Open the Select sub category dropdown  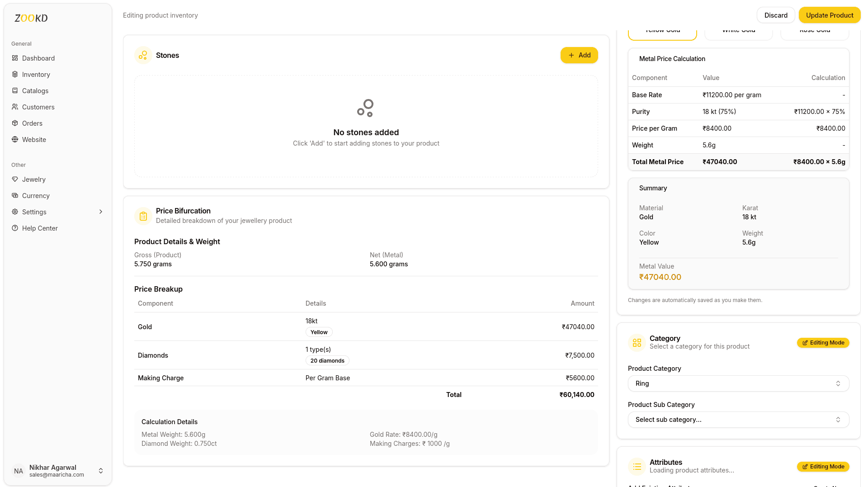pyautogui.click(x=738, y=420)
